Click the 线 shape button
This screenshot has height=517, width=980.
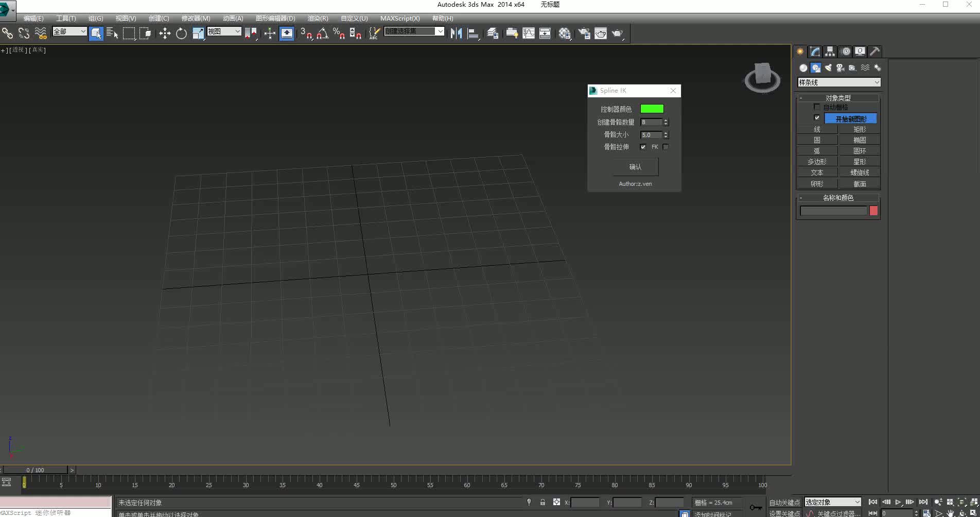click(817, 129)
